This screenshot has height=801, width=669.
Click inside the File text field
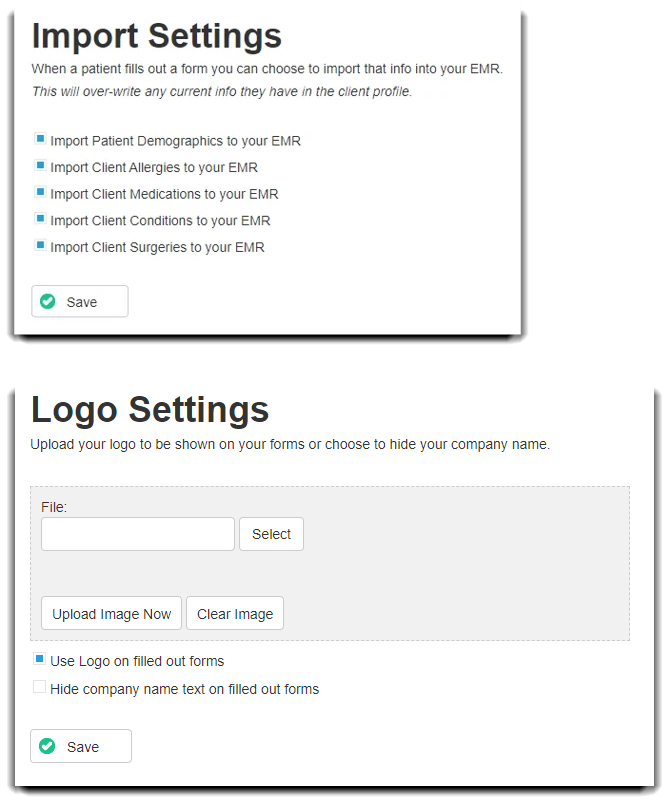pyautogui.click(x=137, y=533)
